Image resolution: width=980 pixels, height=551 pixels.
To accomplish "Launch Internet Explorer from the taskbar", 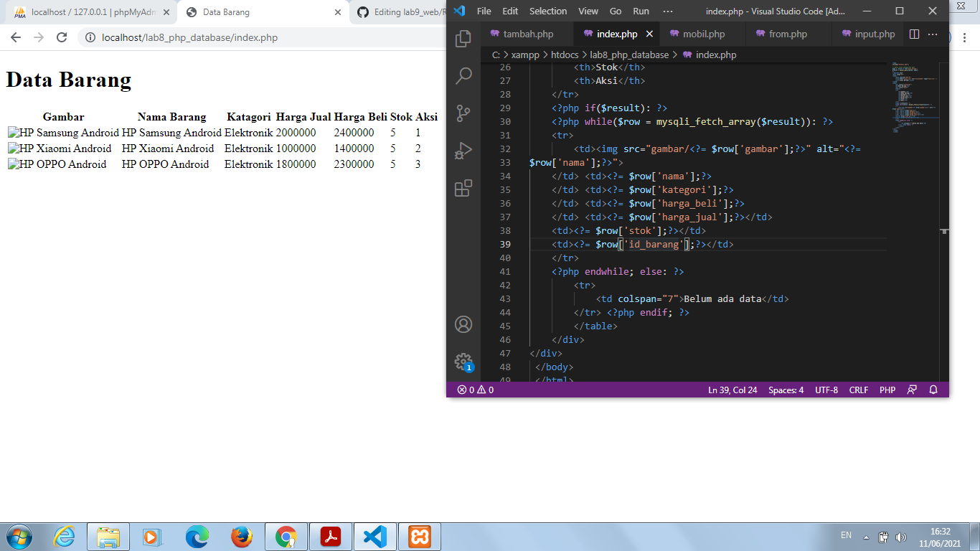I will (x=65, y=537).
